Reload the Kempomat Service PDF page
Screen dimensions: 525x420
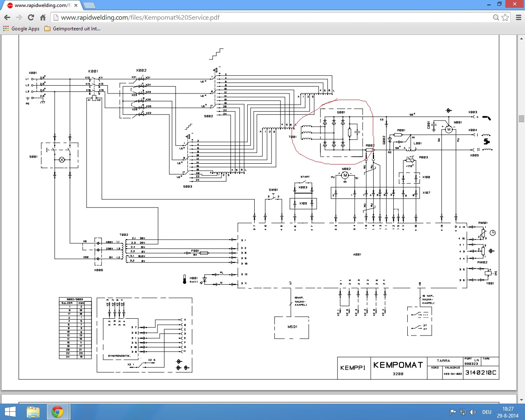(31, 17)
